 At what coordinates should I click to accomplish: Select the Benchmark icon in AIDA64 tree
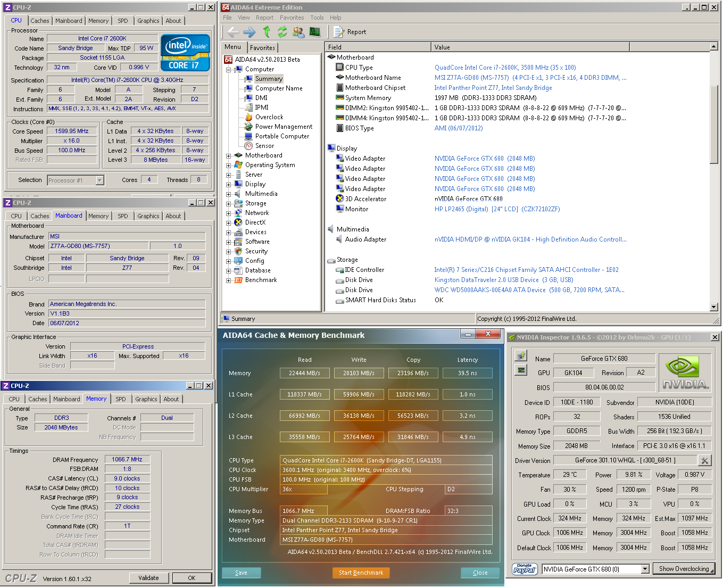[238, 280]
